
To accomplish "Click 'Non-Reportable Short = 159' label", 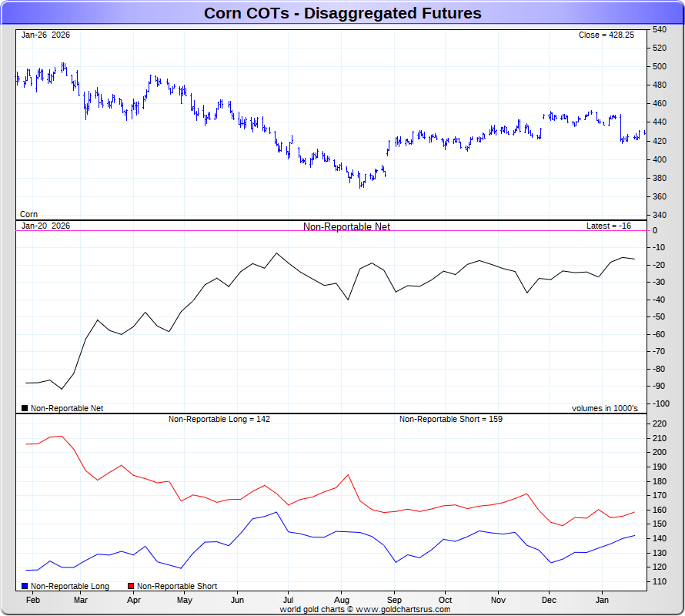I will (451, 419).
